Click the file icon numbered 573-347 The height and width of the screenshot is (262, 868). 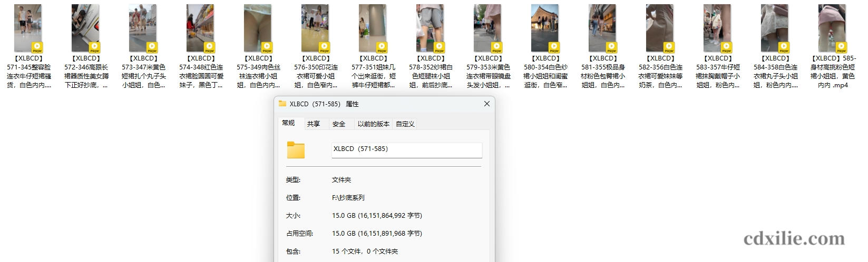click(x=143, y=28)
